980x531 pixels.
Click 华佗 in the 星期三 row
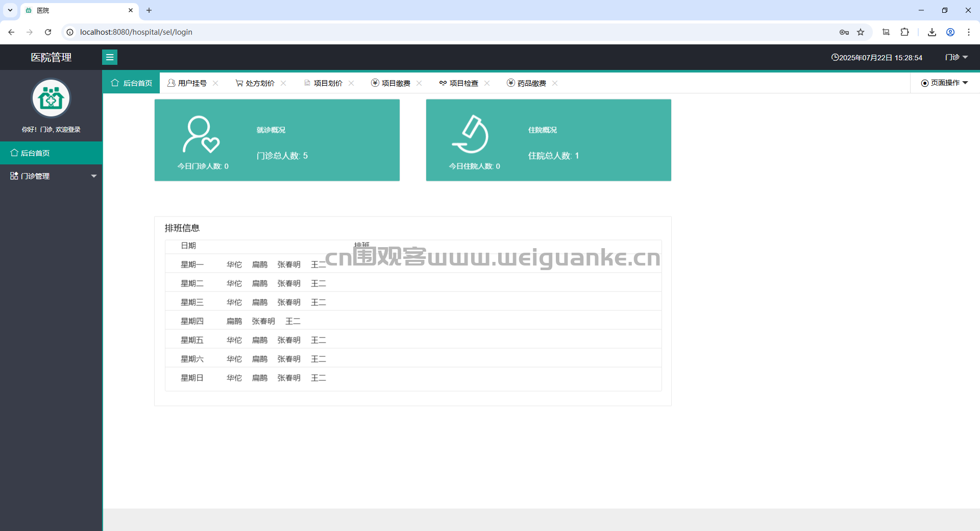click(234, 302)
